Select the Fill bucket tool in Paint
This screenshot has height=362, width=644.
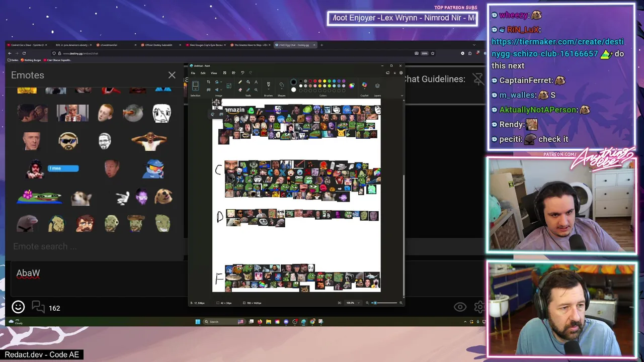[x=248, y=81]
